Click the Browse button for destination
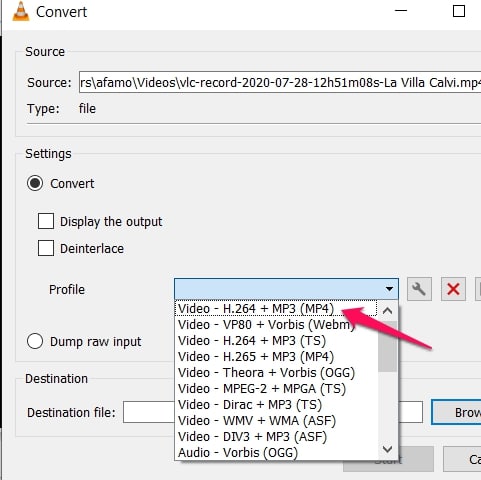The width and height of the screenshot is (481, 480). [x=456, y=412]
